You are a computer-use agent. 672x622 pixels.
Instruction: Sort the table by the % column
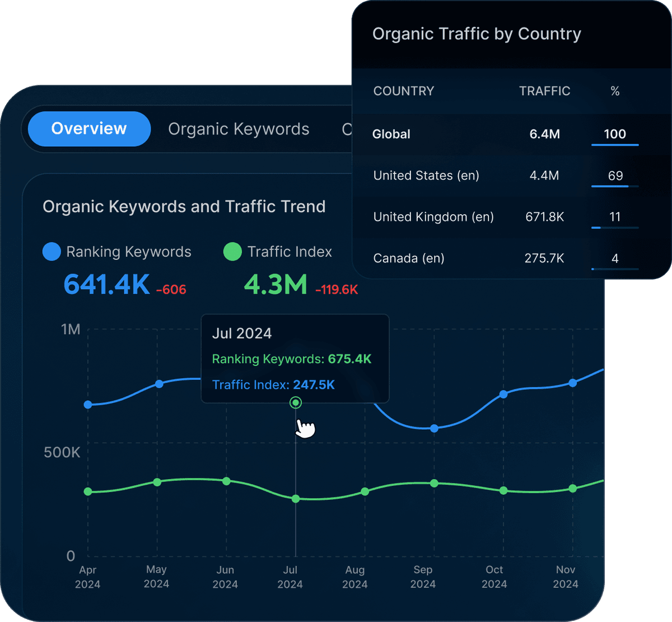tap(615, 91)
